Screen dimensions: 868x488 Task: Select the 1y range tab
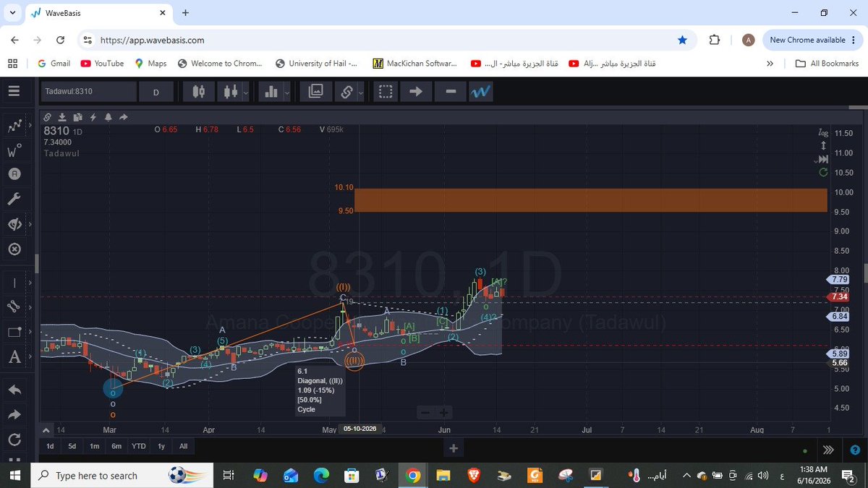click(x=161, y=446)
